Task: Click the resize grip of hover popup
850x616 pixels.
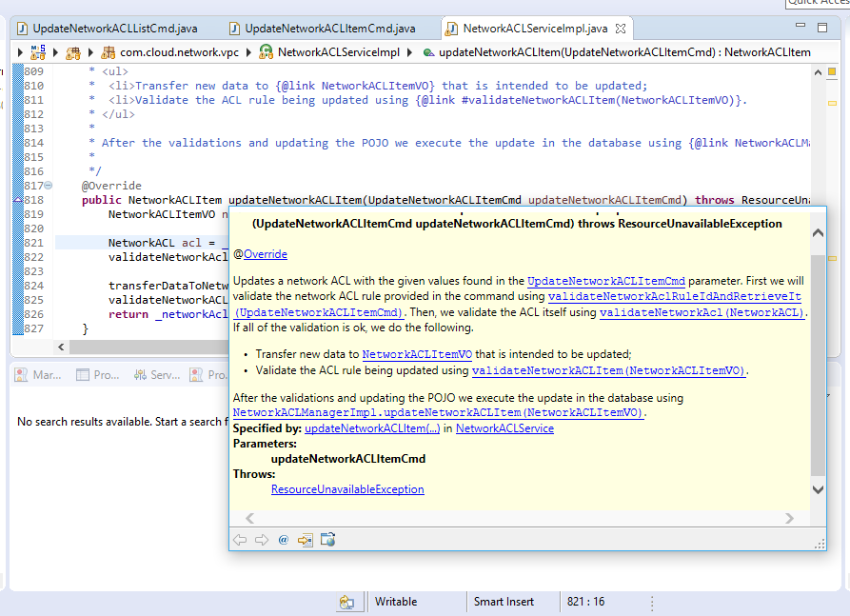Action: coord(820,544)
